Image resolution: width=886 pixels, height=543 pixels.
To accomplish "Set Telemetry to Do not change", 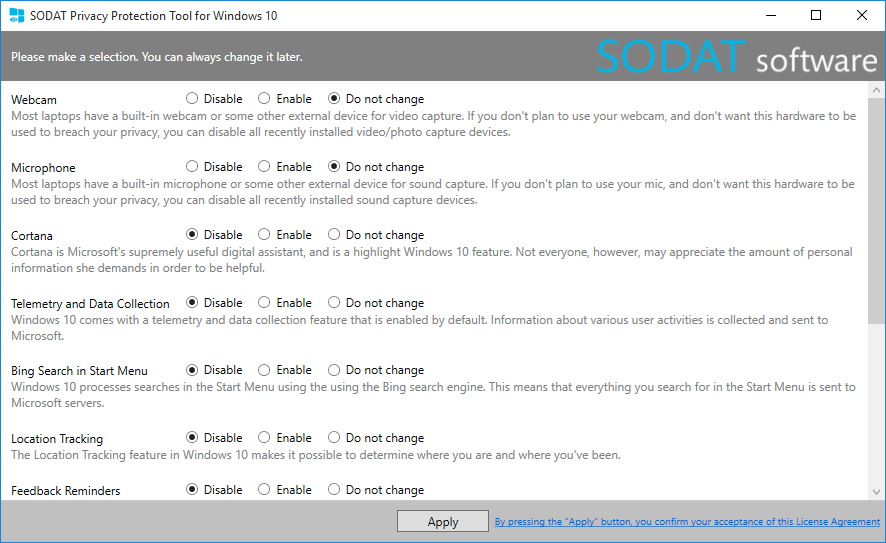I will (x=376, y=303).
